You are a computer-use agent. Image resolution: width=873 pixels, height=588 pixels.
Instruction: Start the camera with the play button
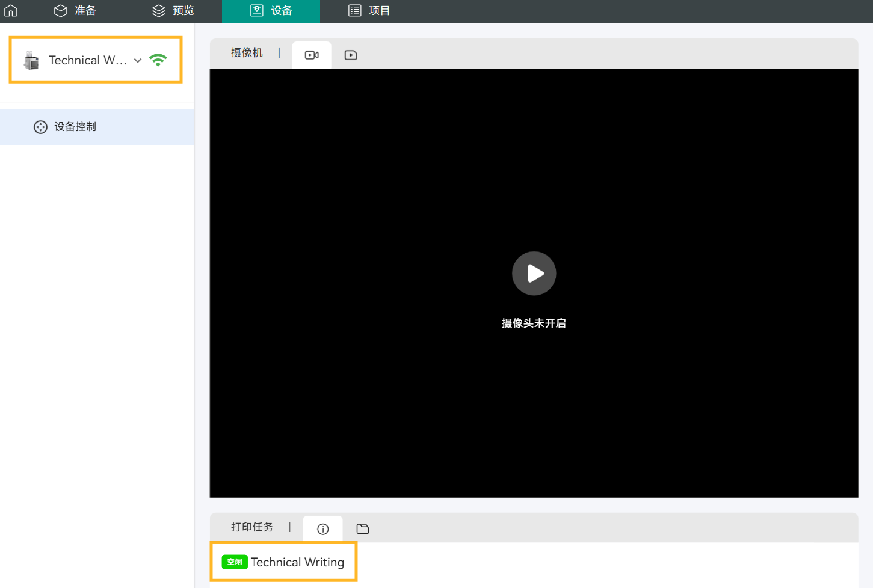coord(534,274)
